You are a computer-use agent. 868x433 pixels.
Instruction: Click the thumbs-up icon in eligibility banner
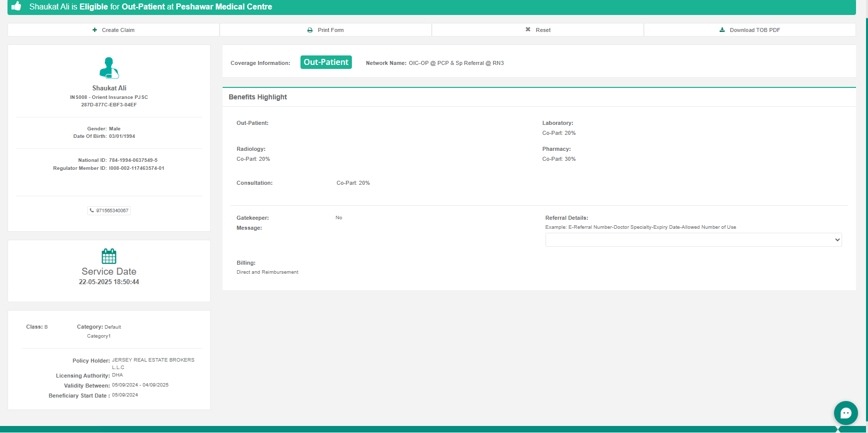(x=16, y=6)
